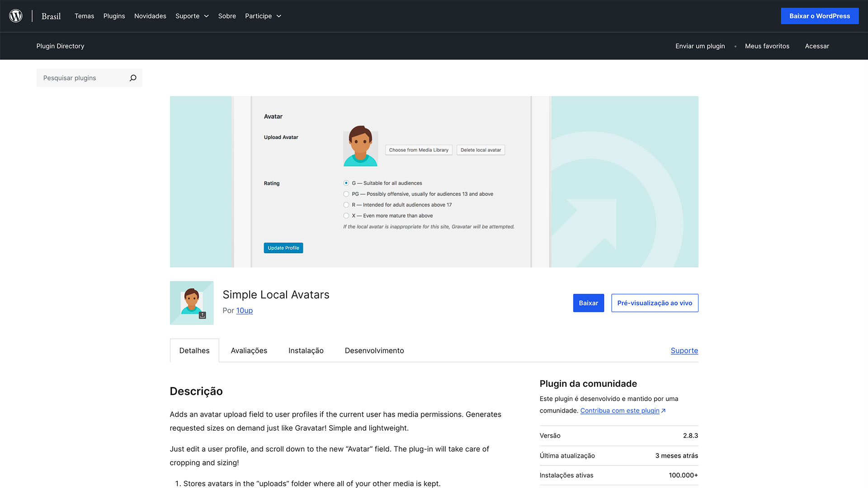The height and width of the screenshot is (488, 868).
Task: Open the Novidades menu item
Action: (x=150, y=16)
